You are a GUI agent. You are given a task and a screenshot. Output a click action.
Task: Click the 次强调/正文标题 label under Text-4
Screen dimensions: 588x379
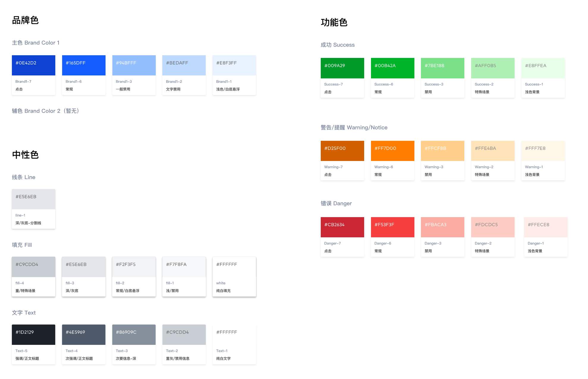point(79,359)
